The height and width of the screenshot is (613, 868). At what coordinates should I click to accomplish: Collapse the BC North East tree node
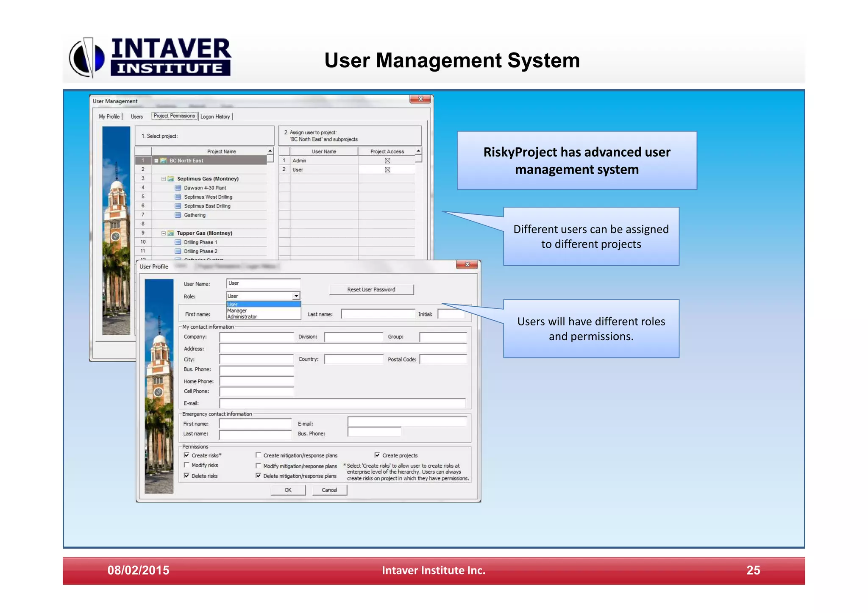(156, 161)
